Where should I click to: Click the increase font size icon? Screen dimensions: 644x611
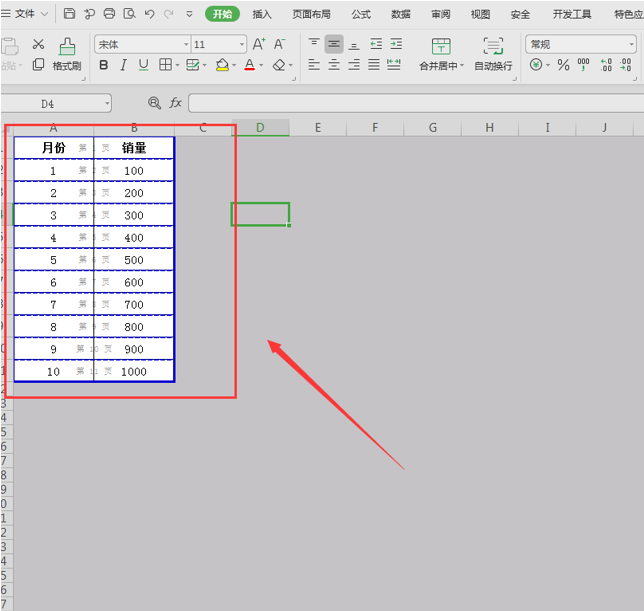(x=259, y=44)
